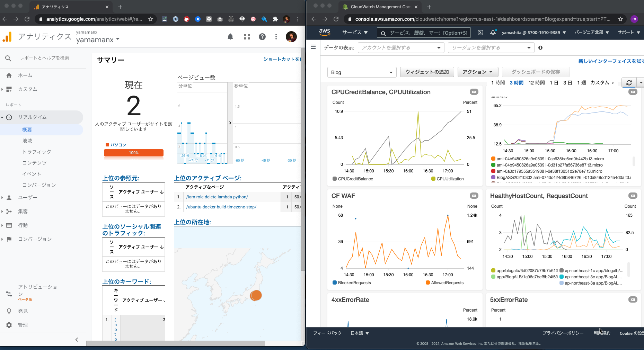
Task: Open the AWS CloudShell icon
Action: pos(480,33)
